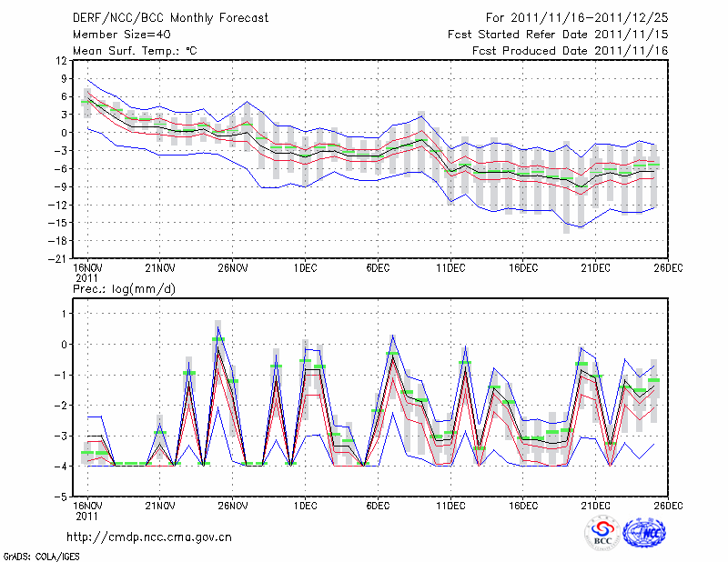Click the Mean Surf. Temp. label
728x562 pixels.
(135, 51)
